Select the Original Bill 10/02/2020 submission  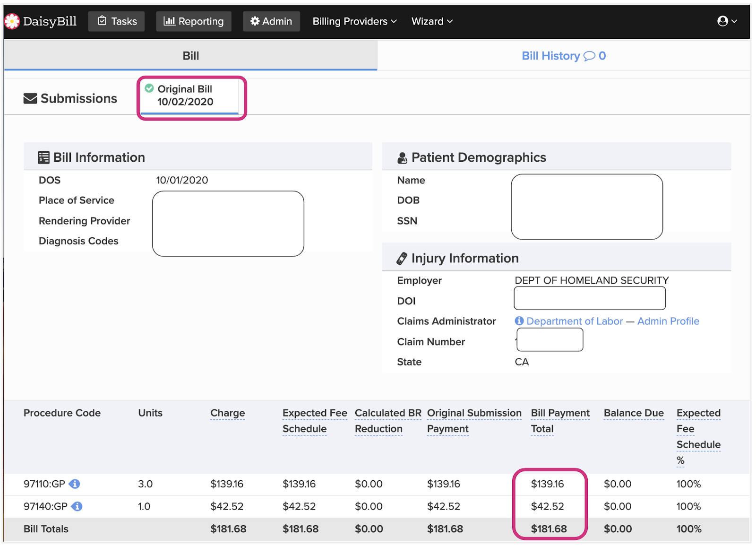185,95
